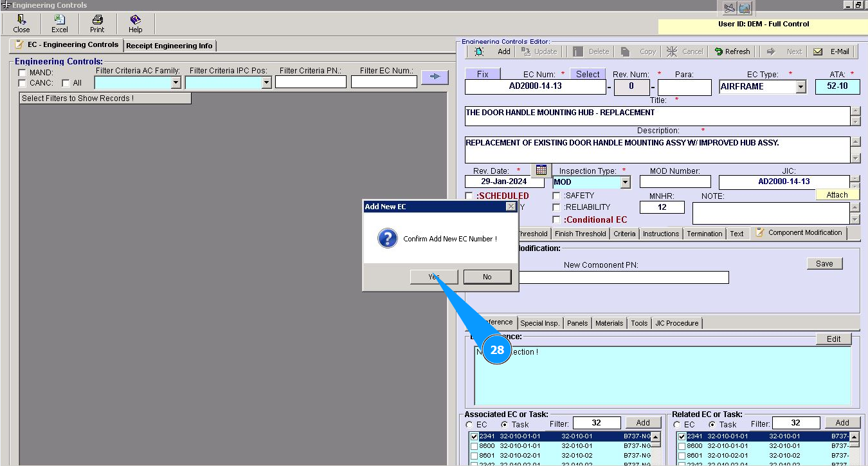Click the Filter Criteria PN input field

click(x=311, y=82)
